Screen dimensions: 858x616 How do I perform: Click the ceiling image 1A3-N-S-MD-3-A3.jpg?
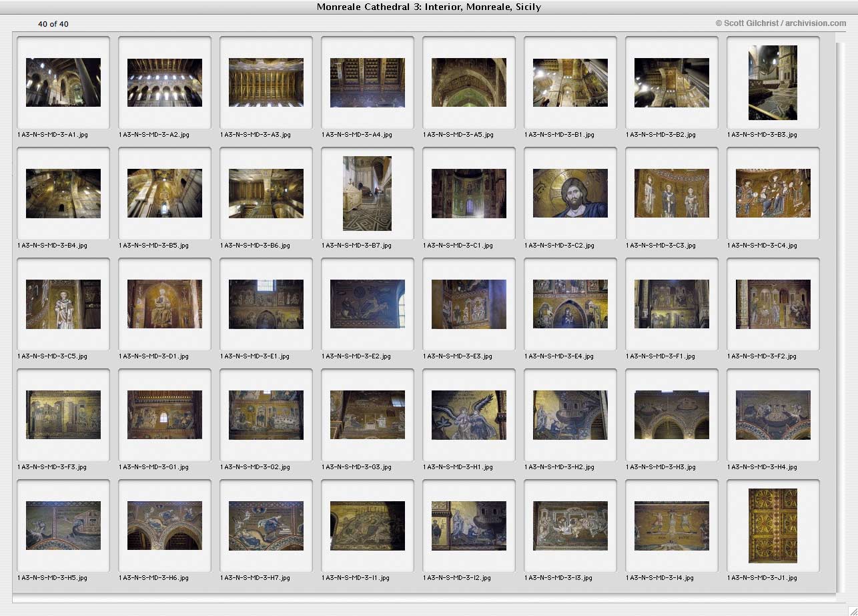pos(266,82)
